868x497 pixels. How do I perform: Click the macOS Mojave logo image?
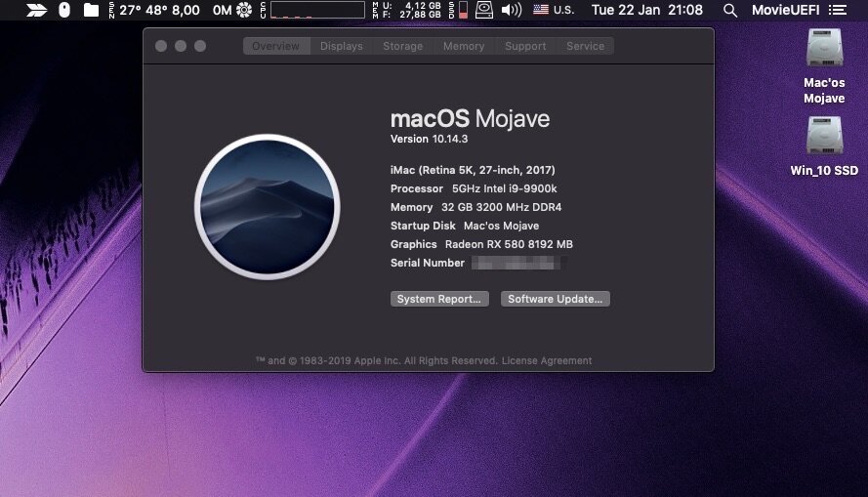[x=268, y=206]
